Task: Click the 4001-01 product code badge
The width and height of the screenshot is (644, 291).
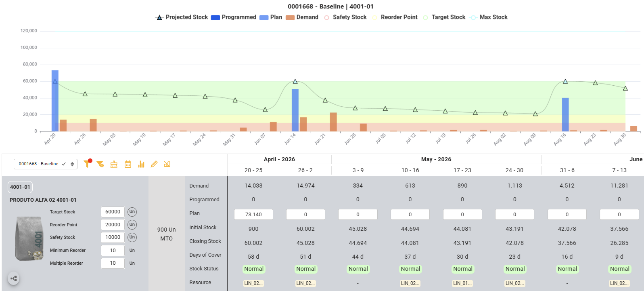Action: pos(20,187)
